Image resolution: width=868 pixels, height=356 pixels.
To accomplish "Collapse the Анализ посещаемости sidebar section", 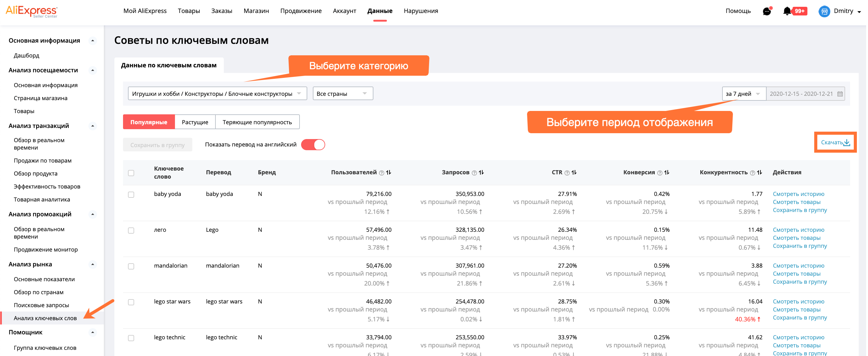I will (93, 70).
